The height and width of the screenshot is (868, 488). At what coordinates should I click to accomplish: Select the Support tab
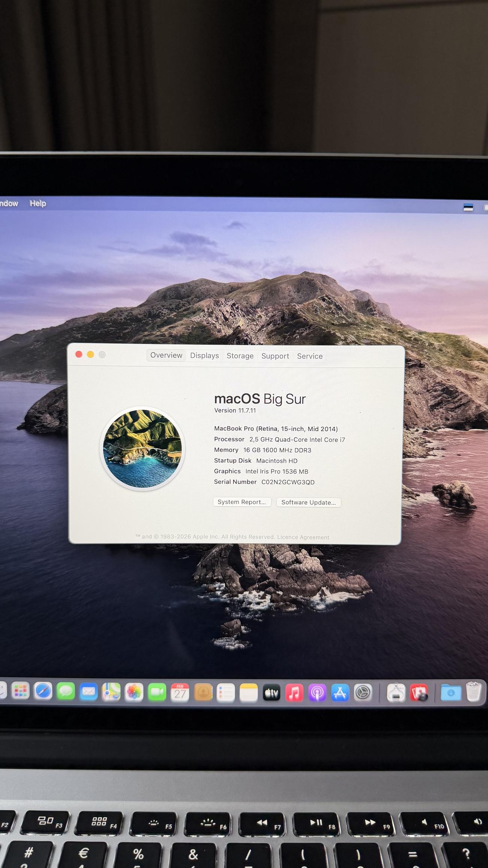[x=275, y=356]
